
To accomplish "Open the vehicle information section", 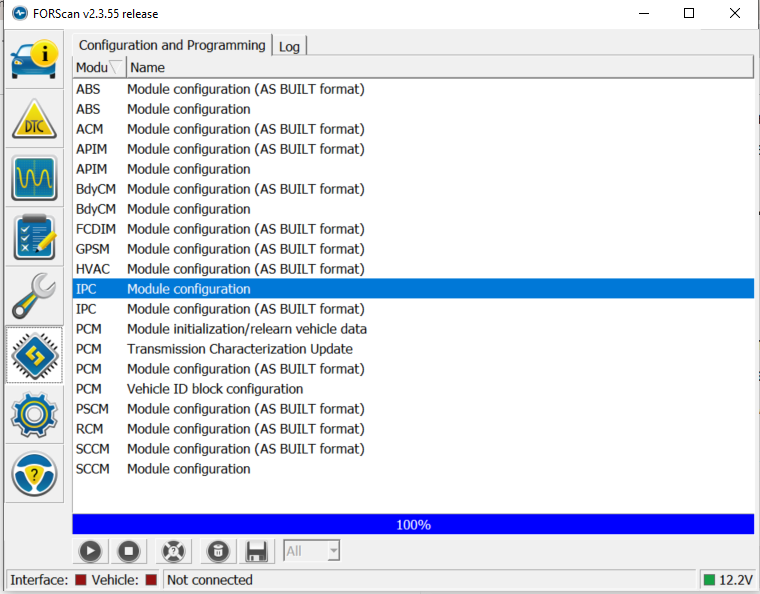I will (x=34, y=60).
